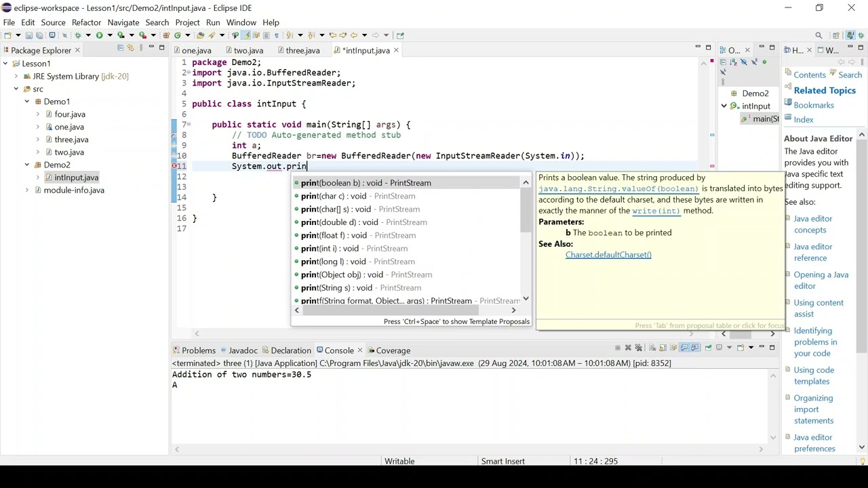
Task: Click the Contents link in the Help view
Action: coord(810,75)
